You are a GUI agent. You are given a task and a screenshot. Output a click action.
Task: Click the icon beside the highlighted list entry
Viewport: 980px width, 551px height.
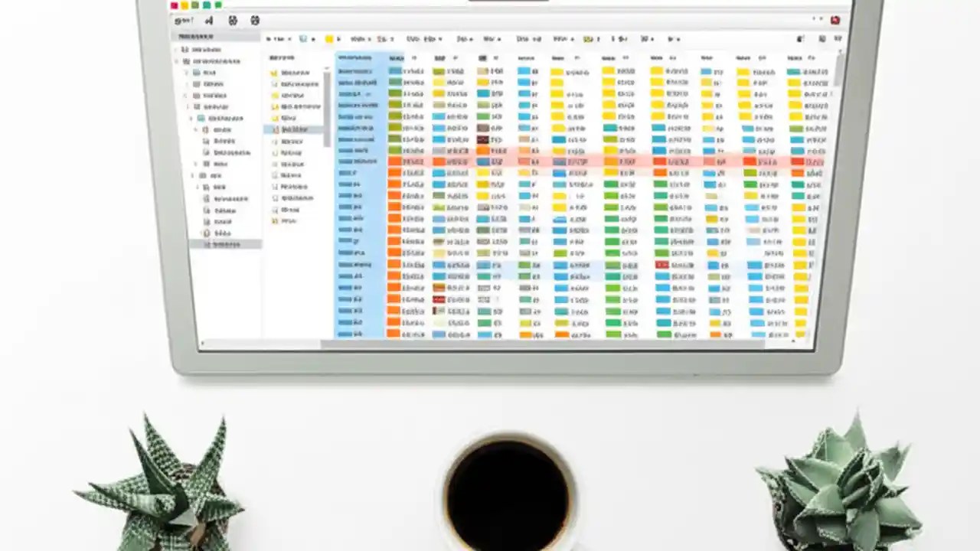coord(276,129)
